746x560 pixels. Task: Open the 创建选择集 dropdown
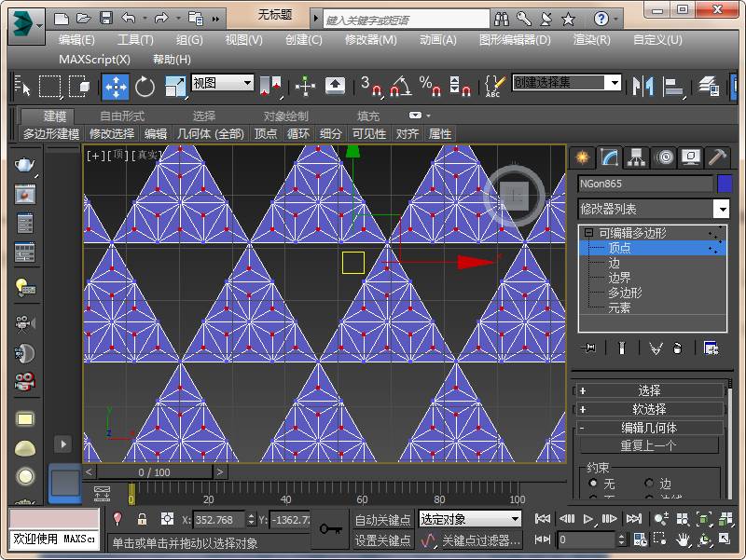coord(567,83)
